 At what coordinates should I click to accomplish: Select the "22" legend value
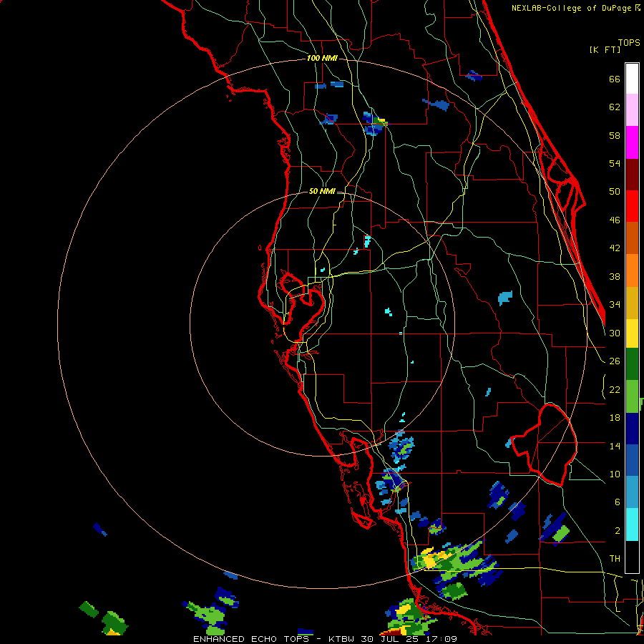[615, 390]
